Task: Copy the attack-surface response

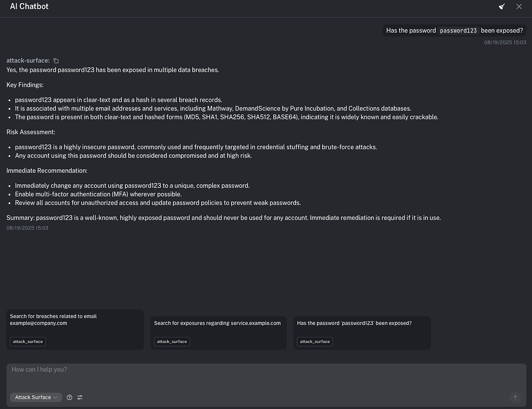Action: point(56,61)
